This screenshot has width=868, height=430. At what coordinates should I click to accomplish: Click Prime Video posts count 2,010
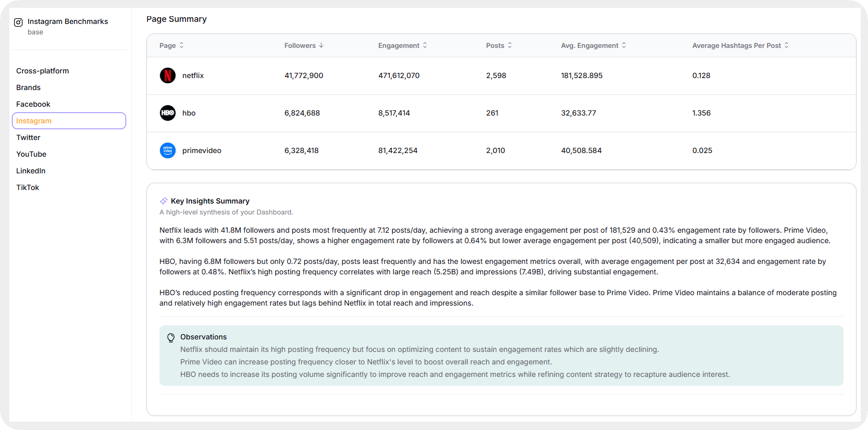tap(495, 150)
